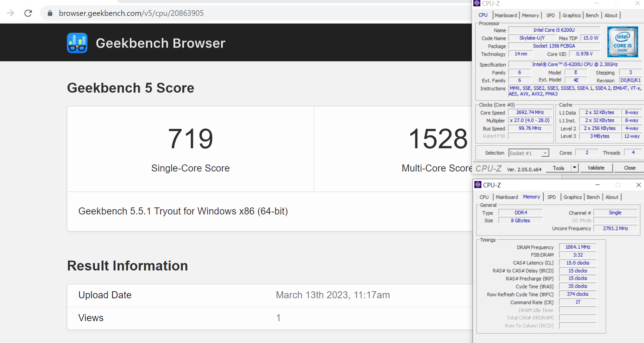Click the DRAM Frequency 1064.1 MHz value
Image resolution: width=644 pixels, height=343 pixels.
click(x=578, y=247)
